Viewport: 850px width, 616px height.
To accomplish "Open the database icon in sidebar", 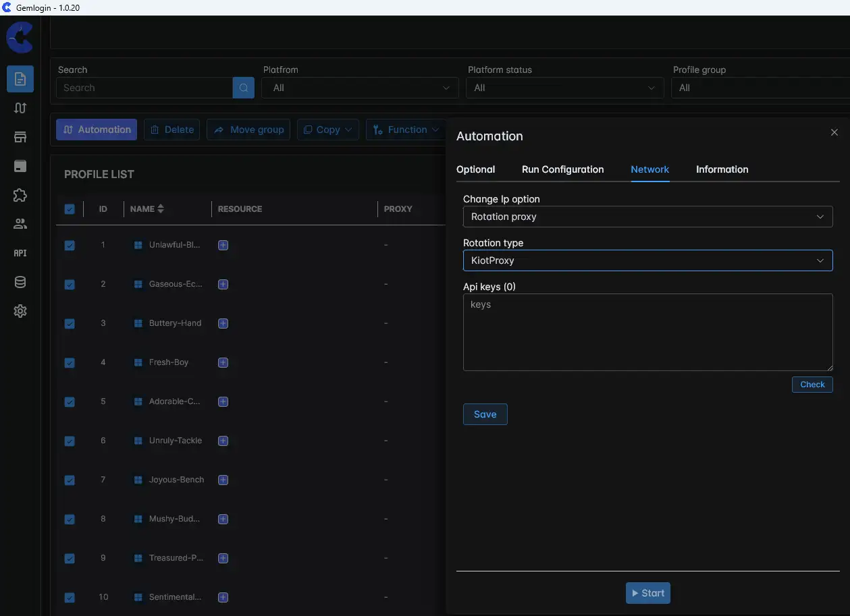I will click(20, 282).
